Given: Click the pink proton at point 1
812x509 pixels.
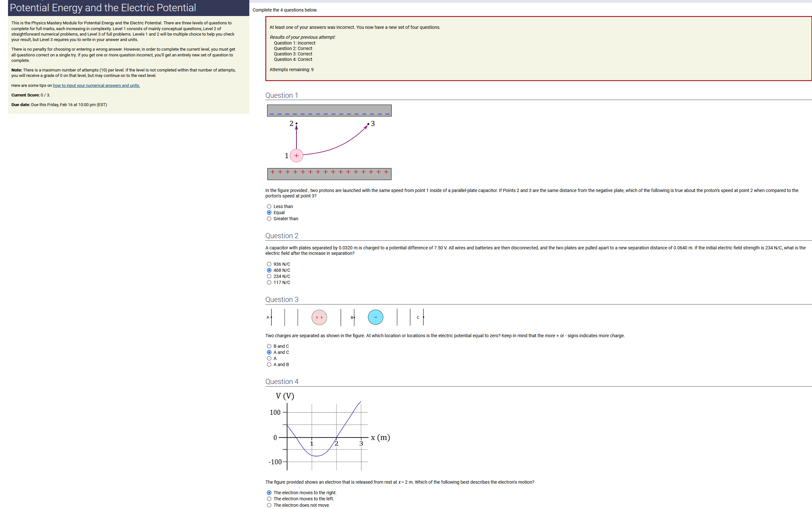Looking at the screenshot, I should click(x=296, y=155).
